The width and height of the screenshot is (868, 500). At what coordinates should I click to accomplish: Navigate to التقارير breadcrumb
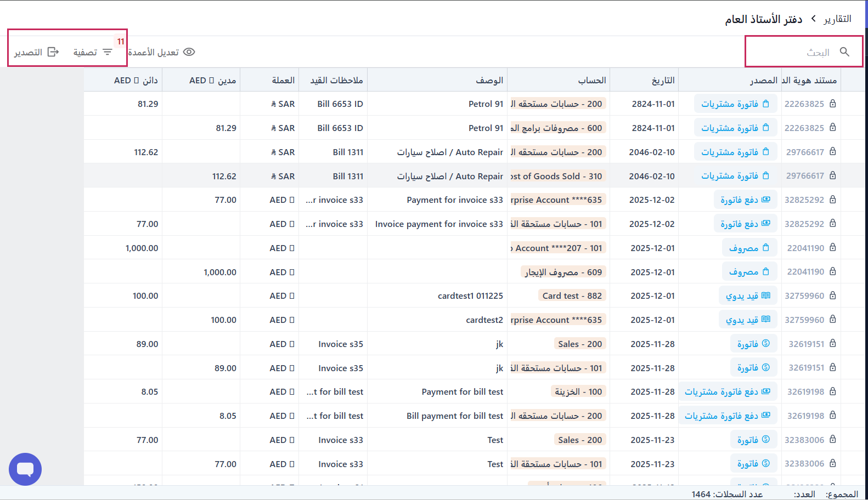click(837, 19)
